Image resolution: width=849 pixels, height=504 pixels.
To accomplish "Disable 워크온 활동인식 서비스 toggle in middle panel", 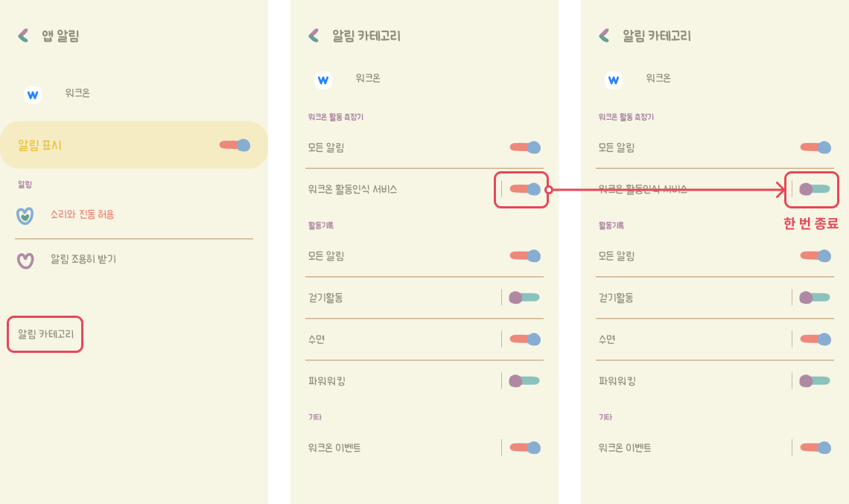I will point(525,189).
